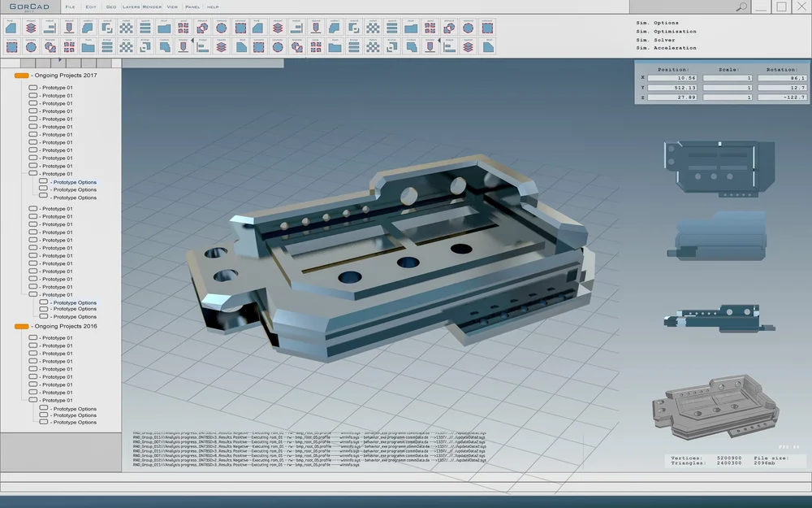Click the overlapping-circles Boolean tool icon
This screenshot has width=812, height=508.
tap(50, 46)
